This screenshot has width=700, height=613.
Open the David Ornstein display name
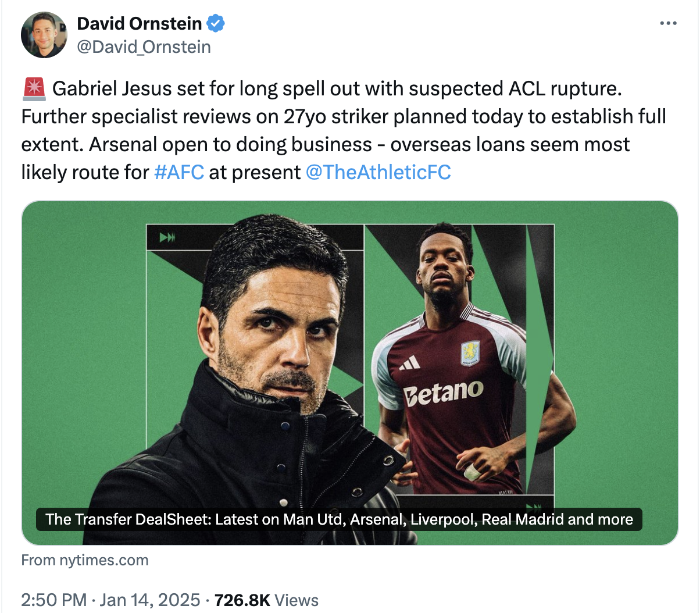coord(140,23)
